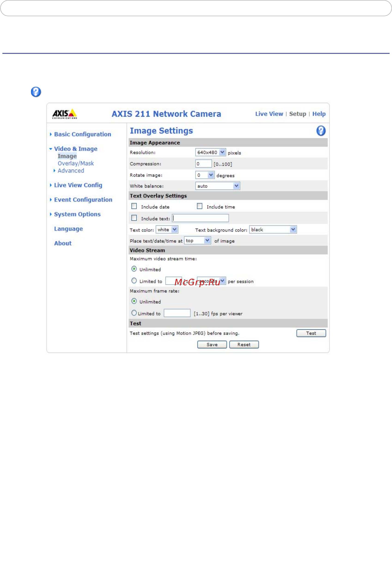Click the Save button
This screenshot has height=564, width=392.
pos(212,344)
